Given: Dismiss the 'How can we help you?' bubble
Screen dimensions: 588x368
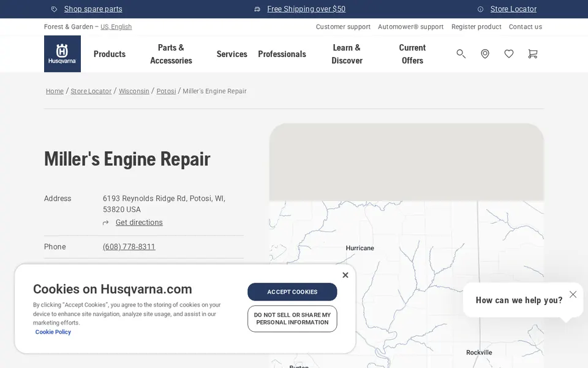Looking at the screenshot, I should click(x=573, y=294).
